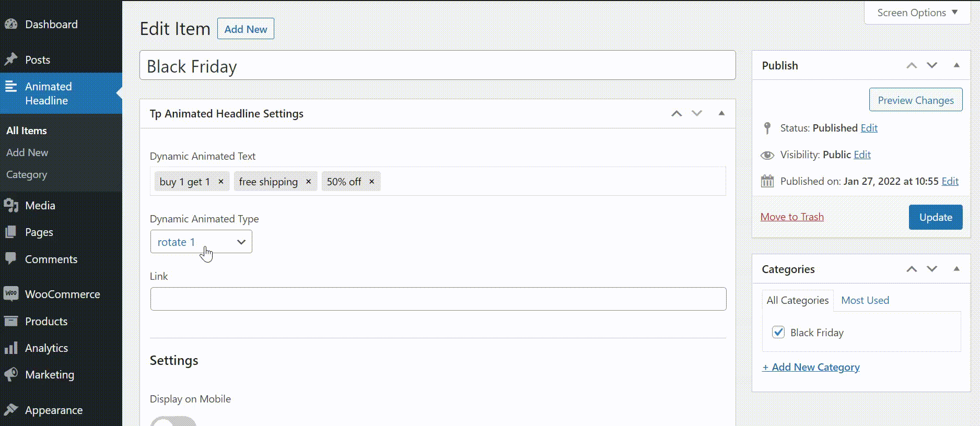980x426 pixels.
Task: Click the Analytics bar chart icon
Action: pos(11,348)
